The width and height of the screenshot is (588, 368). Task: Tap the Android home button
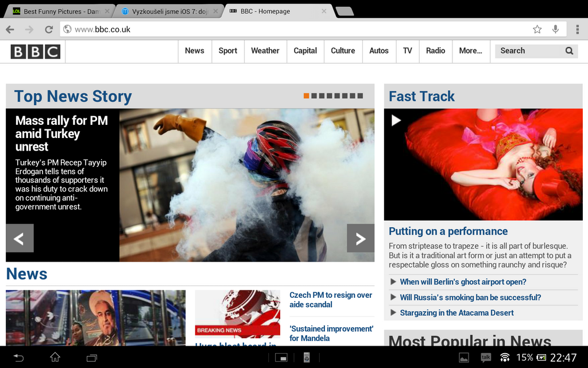[55, 357]
